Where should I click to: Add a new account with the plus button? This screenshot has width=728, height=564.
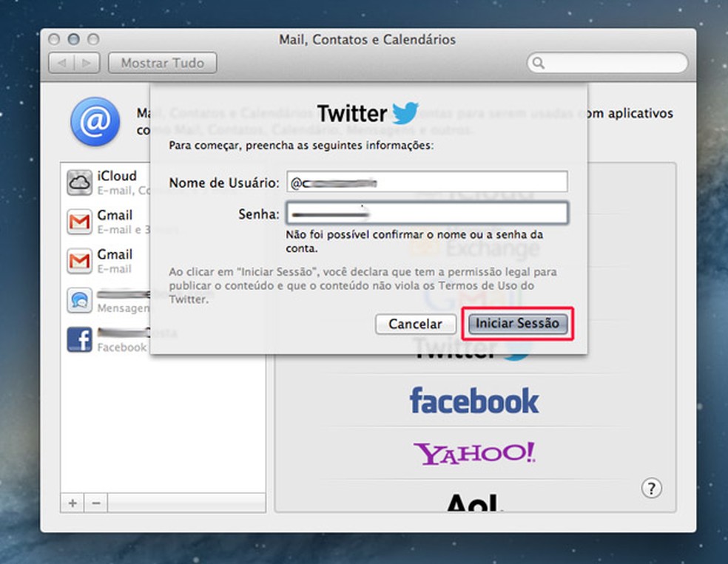[71, 503]
